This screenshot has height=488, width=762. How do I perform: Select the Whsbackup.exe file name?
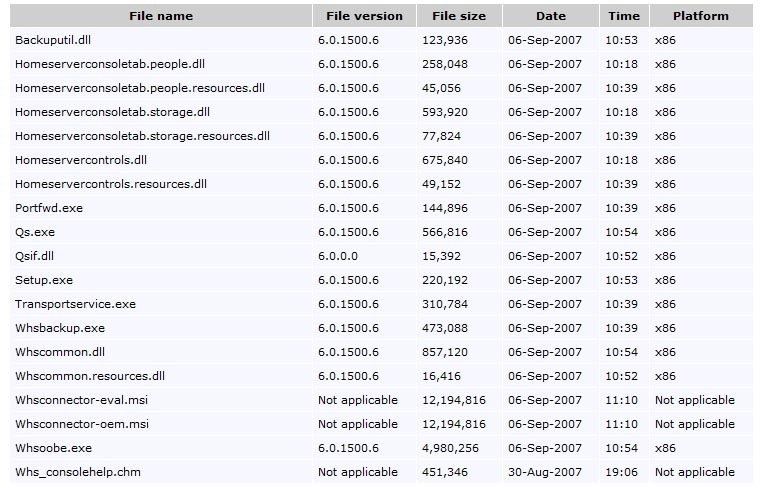tap(60, 328)
